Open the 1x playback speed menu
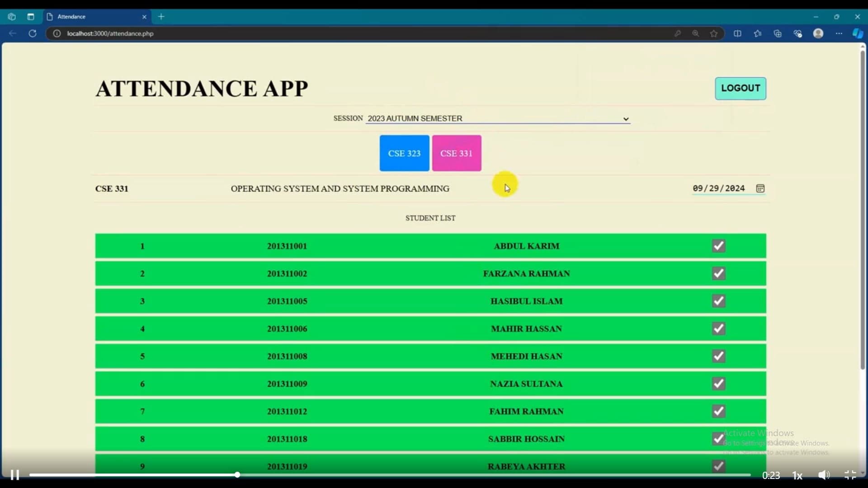 point(797,475)
